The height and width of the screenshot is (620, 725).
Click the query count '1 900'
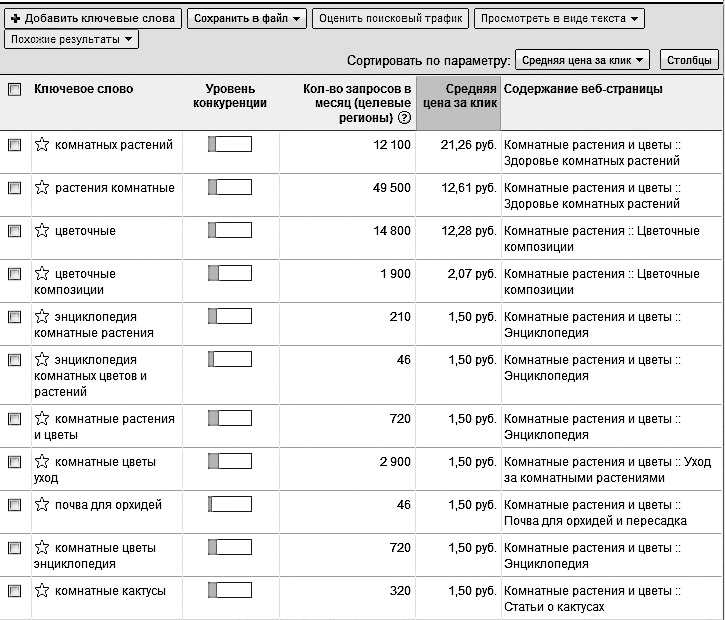[x=395, y=274]
